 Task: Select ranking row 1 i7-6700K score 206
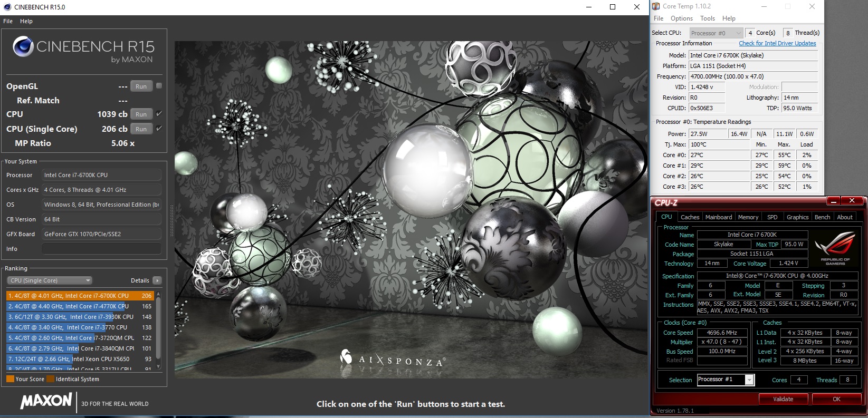80,296
